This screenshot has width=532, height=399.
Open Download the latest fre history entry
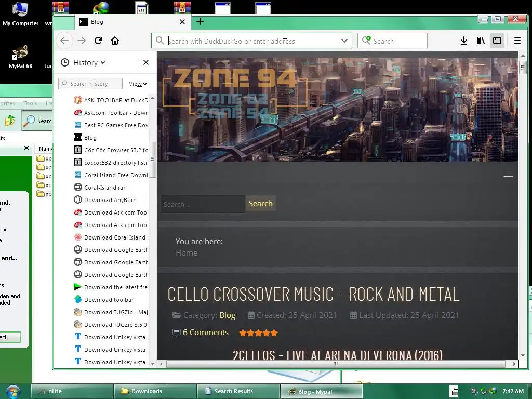(x=111, y=287)
